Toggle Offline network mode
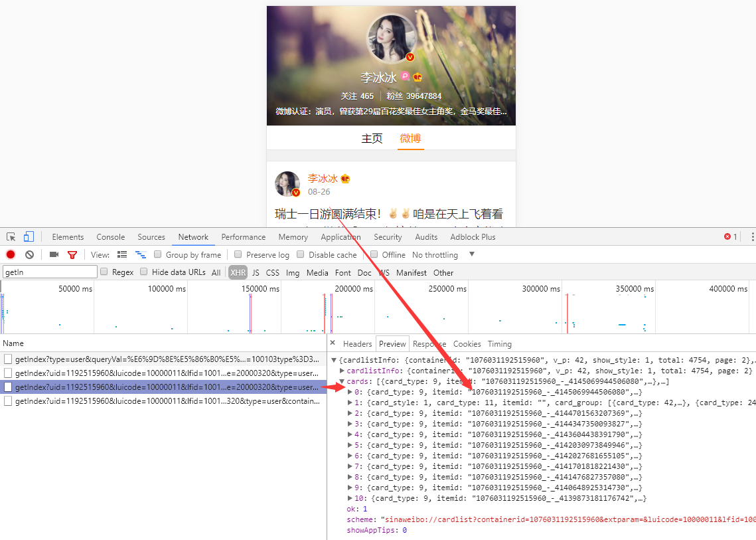 tap(374, 254)
